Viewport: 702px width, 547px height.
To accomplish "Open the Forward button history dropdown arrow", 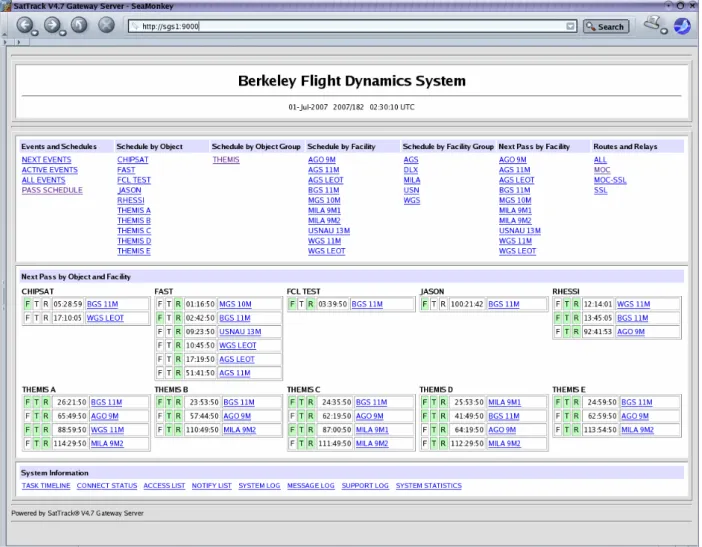I will pyautogui.click(x=63, y=33).
